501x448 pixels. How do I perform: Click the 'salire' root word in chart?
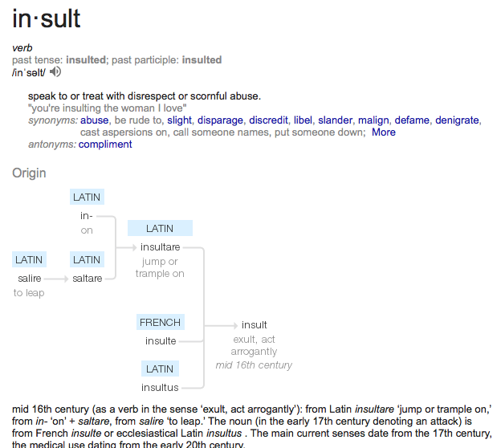click(x=29, y=279)
